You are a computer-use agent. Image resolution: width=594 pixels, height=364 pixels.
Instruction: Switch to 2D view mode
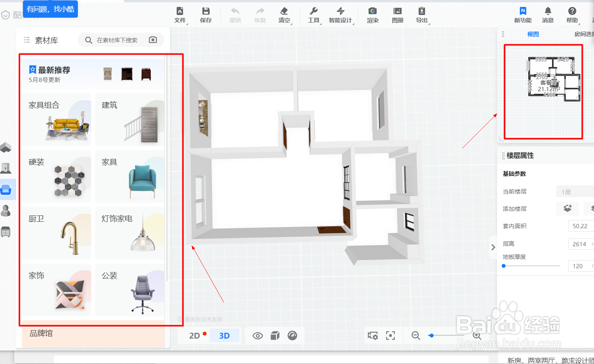[x=195, y=336]
